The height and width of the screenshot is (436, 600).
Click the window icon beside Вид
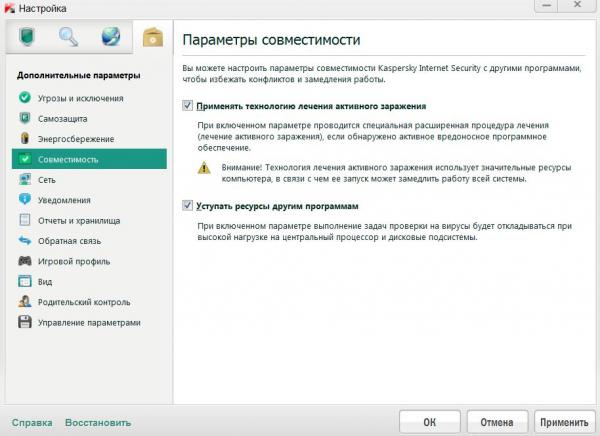(x=25, y=281)
